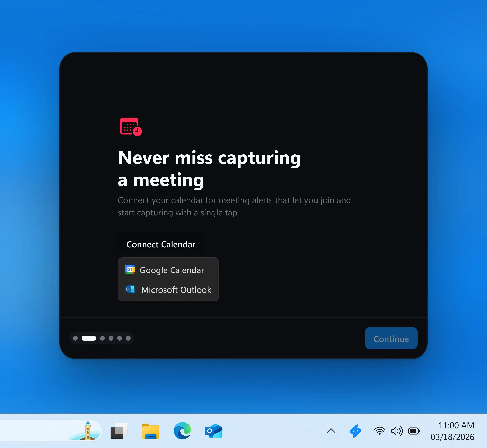Click the battery icon in the system tray
The height and width of the screenshot is (448, 487).
click(414, 431)
